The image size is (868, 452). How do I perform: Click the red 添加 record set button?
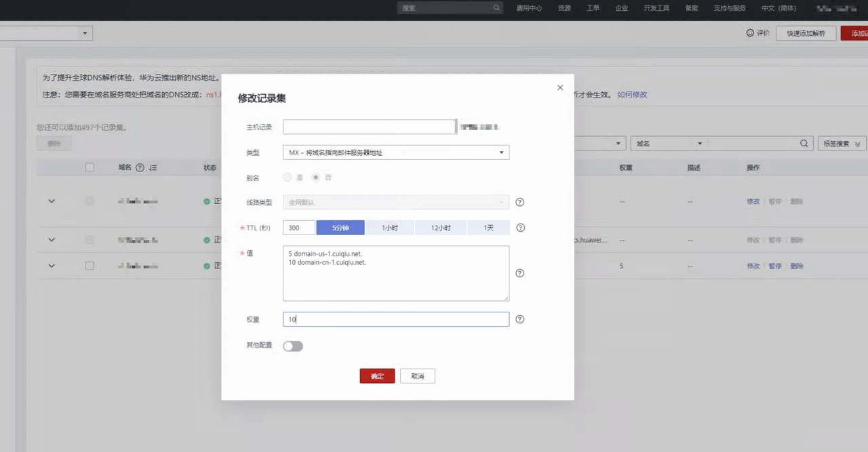coord(854,33)
